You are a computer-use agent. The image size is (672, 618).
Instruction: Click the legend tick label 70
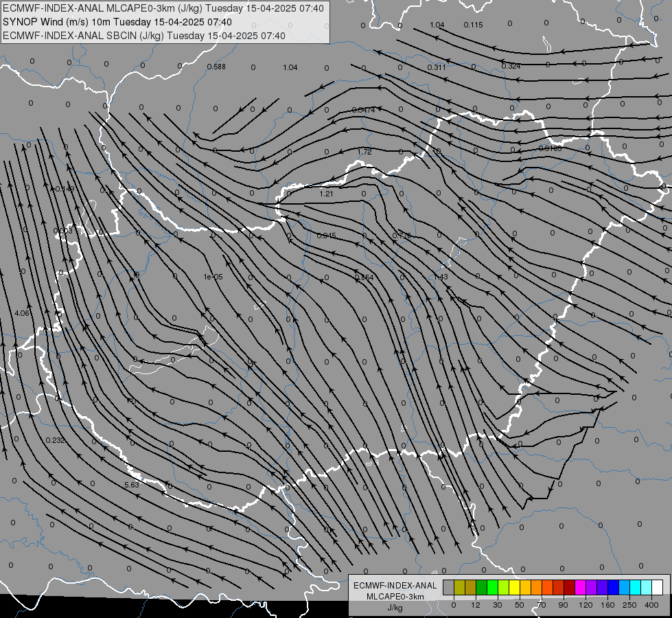coord(542,605)
